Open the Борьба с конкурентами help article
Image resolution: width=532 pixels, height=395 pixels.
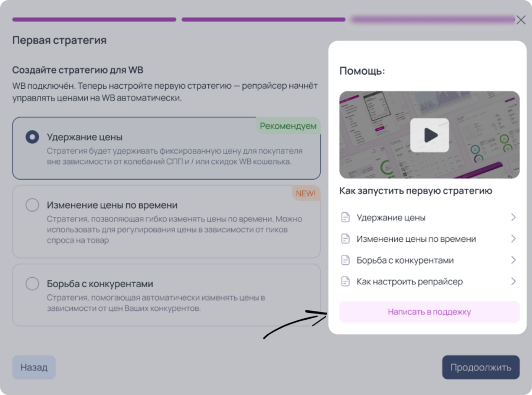point(429,260)
